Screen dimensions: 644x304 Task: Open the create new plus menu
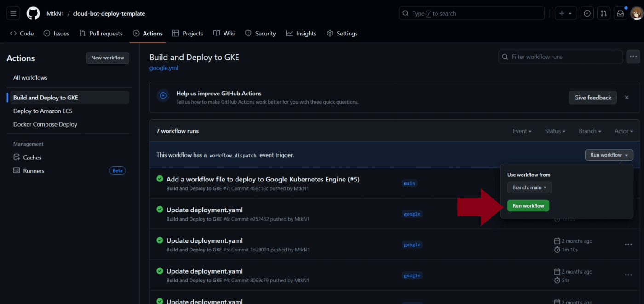(x=565, y=13)
